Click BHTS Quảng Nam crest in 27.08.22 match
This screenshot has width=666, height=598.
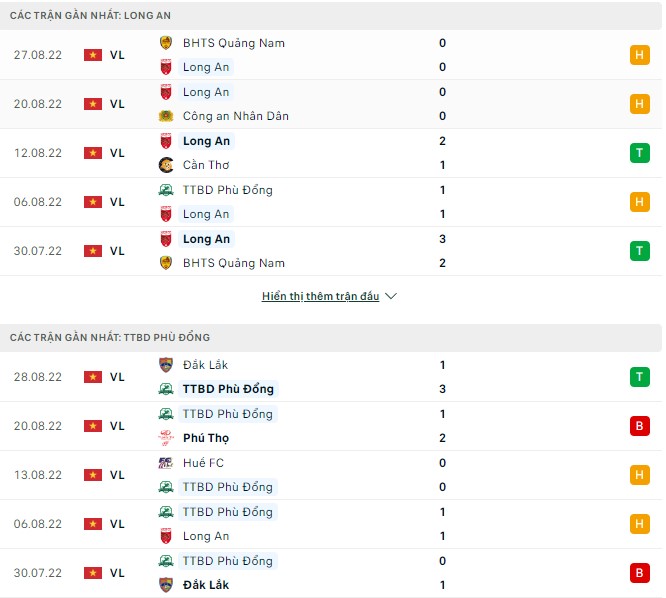[166, 43]
